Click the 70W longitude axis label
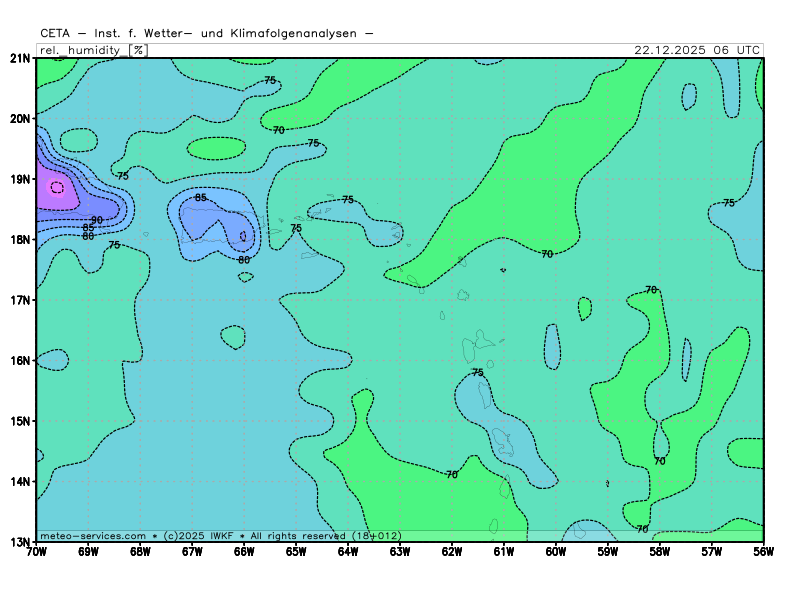 pyautogui.click(x=36, y=552)
